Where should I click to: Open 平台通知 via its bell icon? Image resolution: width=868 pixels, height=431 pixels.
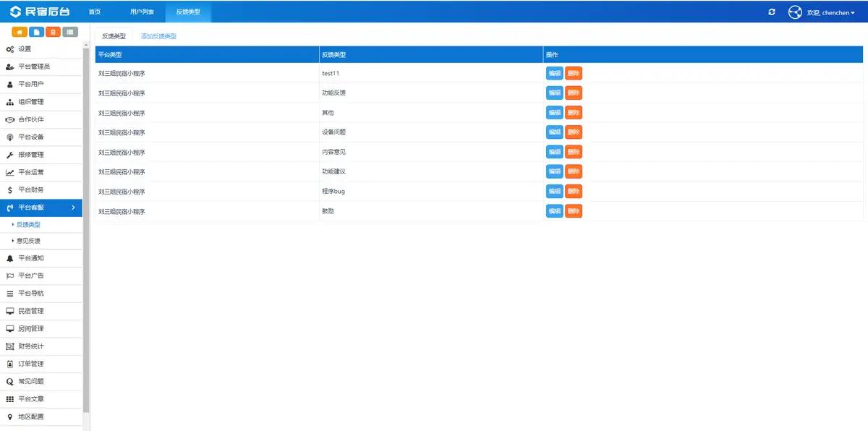(x=10, y=258)
